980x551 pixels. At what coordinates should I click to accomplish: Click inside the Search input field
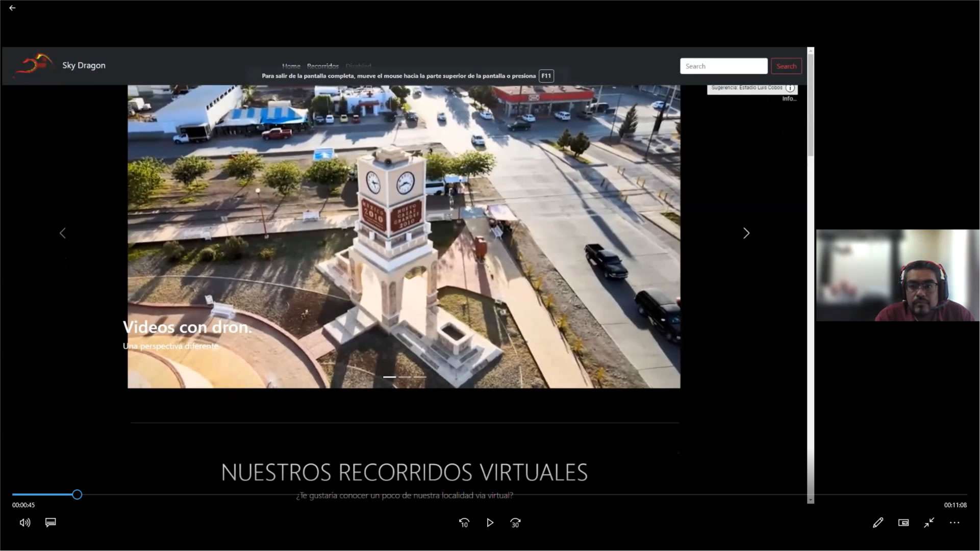[723, 66]
